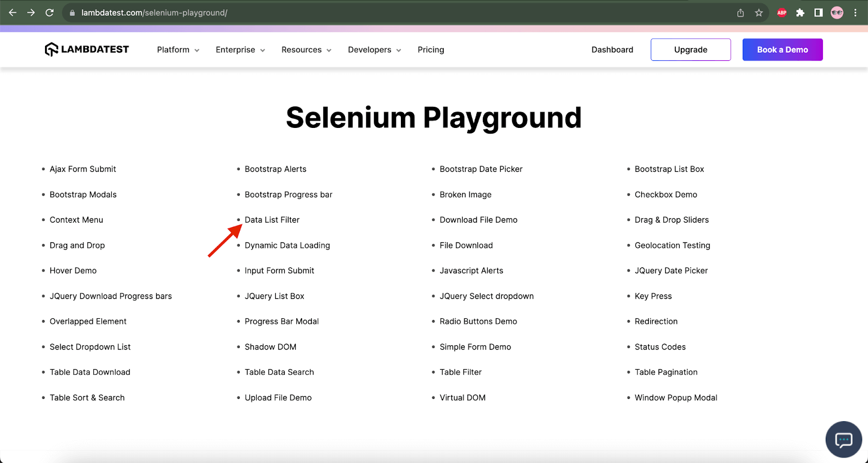Click the ABP adblock extension icon
868x463 pixels.
coord(782,12)
